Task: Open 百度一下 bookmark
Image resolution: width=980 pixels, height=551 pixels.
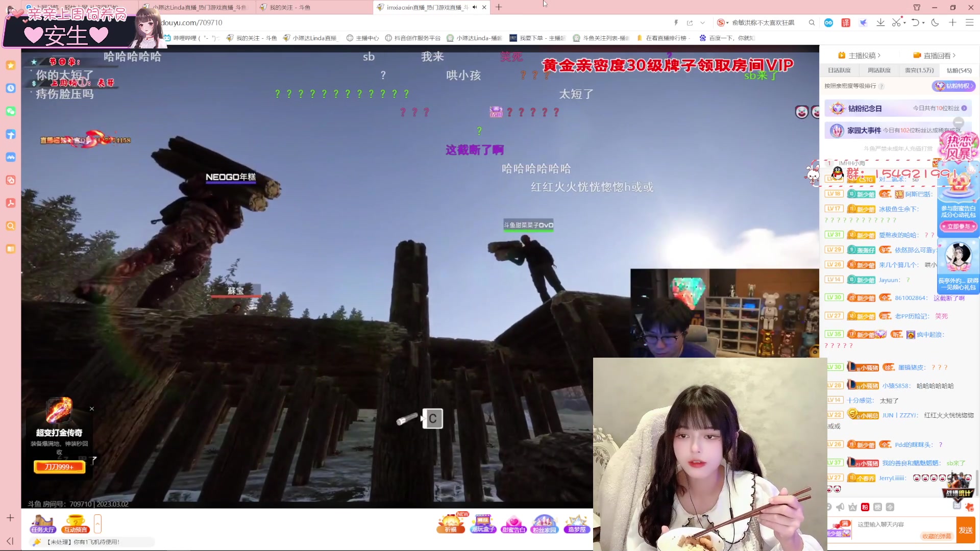Action: (x=727, y=38)
